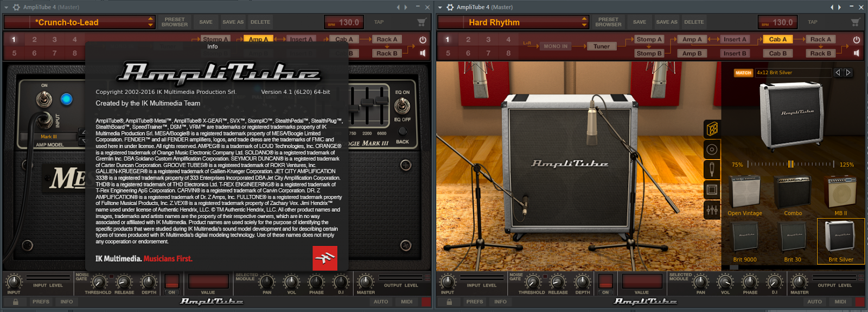The height and width of the screenshot is (312, 868).
Task: Go to next cabinet with right arrow
Action: click(x=848, y=72)
